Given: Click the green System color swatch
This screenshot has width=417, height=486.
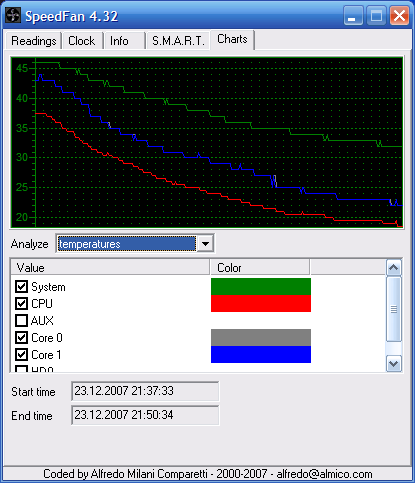Looking at the screenshot, I should 261,286.
